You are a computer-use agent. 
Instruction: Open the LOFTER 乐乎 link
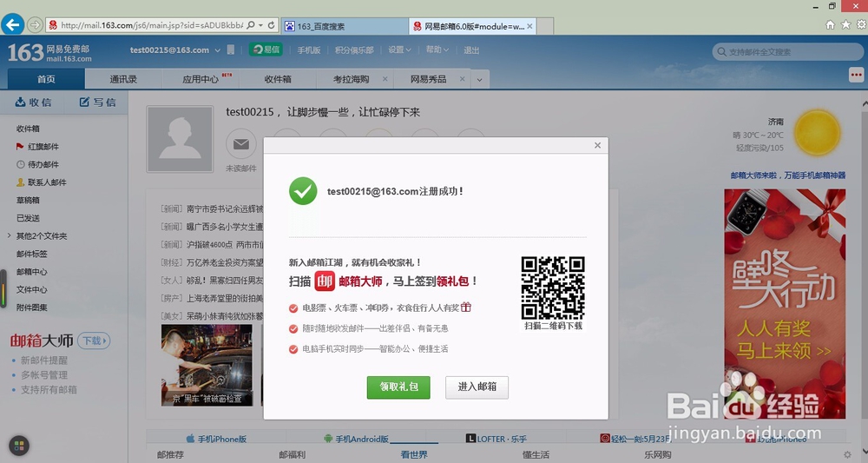point(496,439)
